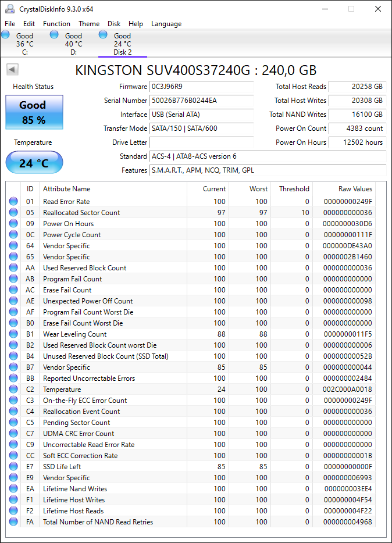Open the Disk menu
Screen dimensions: 392x543
tap(114, 24)
